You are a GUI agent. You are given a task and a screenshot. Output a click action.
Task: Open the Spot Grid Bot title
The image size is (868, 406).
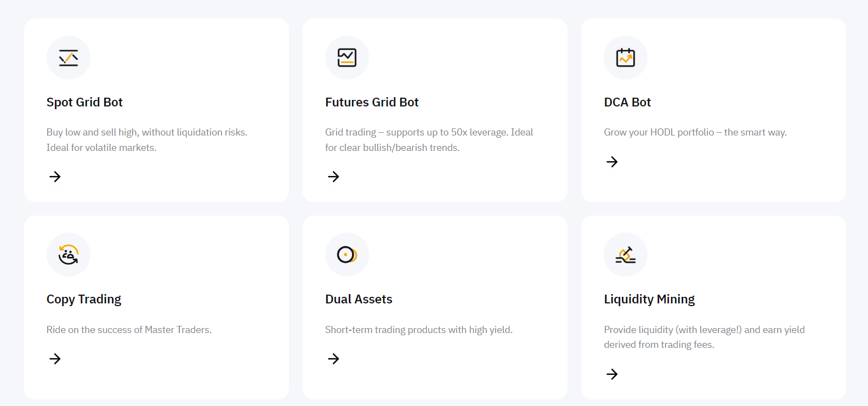(x=84, y=103)
